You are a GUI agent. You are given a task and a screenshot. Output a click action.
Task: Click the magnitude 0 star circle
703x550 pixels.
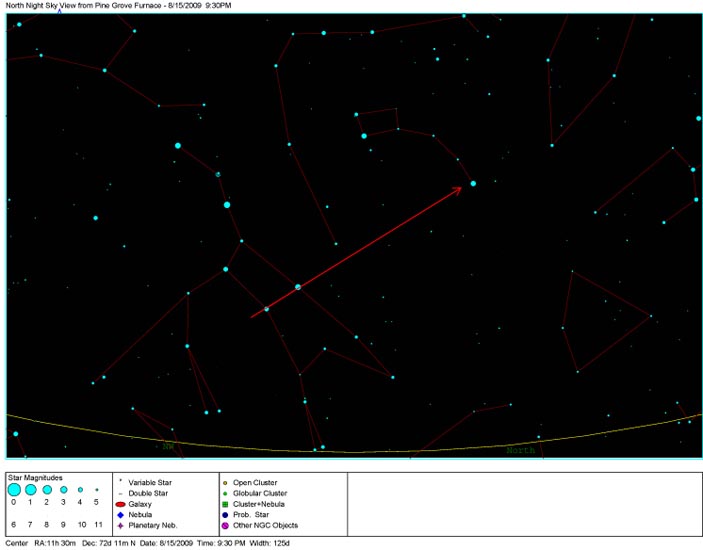click(14, 490)
